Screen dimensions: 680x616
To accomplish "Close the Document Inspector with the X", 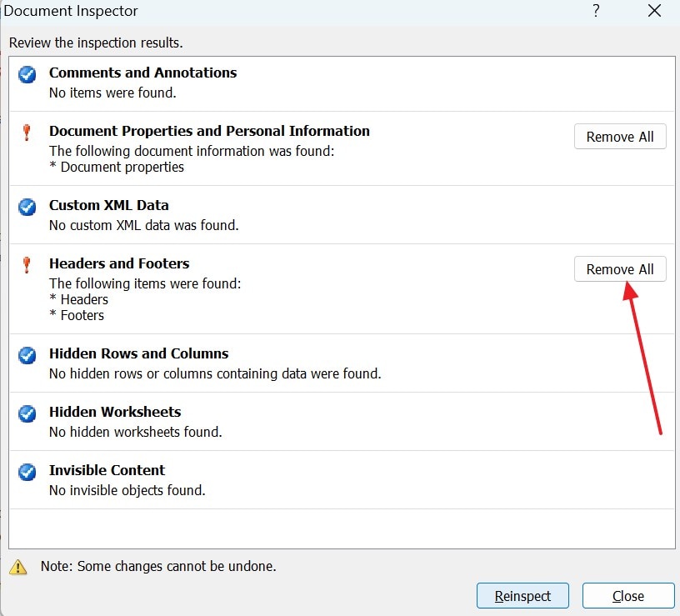I will 654,11.
